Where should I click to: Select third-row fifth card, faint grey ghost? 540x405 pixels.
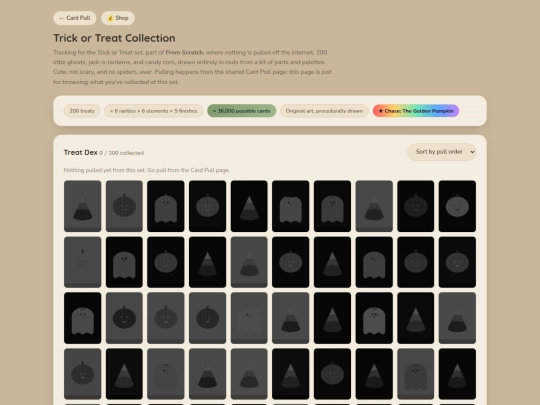pos(249,318)
